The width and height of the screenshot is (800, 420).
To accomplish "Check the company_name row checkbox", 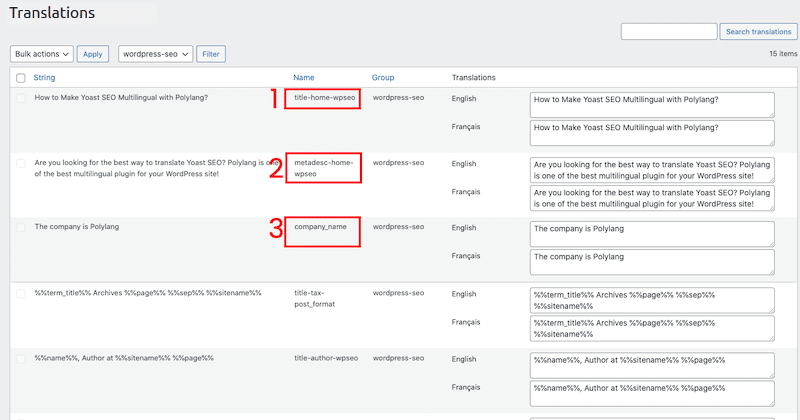I will tap(21, 227).
